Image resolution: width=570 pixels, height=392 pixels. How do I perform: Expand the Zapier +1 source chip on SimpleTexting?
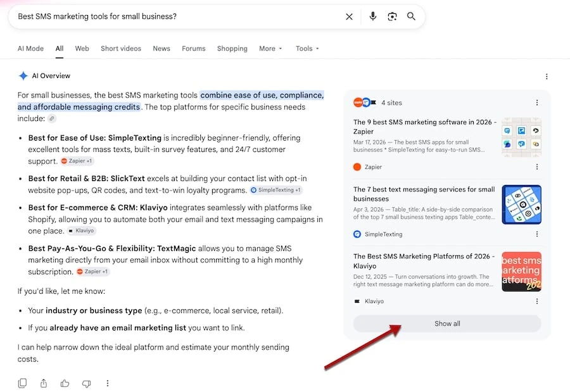click(77, 161)
